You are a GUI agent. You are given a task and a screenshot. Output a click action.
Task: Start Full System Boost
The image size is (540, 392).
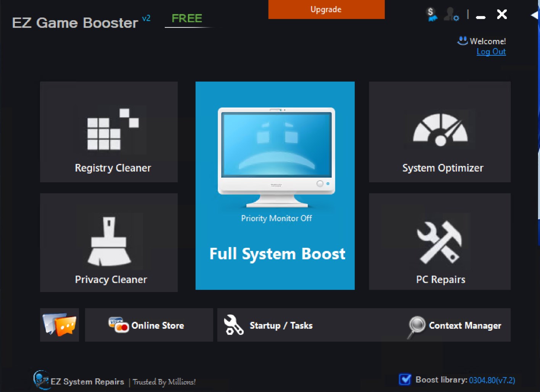point(275,186)
